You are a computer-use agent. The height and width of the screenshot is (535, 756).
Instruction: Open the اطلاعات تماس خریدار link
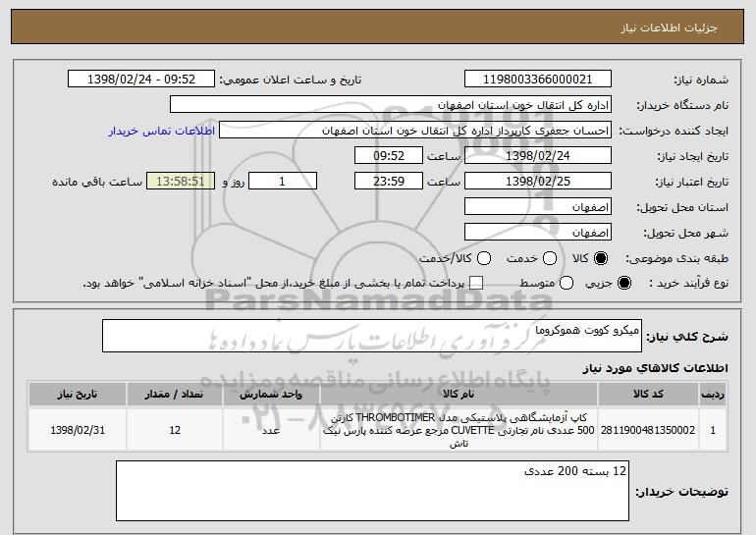[162, 131]
